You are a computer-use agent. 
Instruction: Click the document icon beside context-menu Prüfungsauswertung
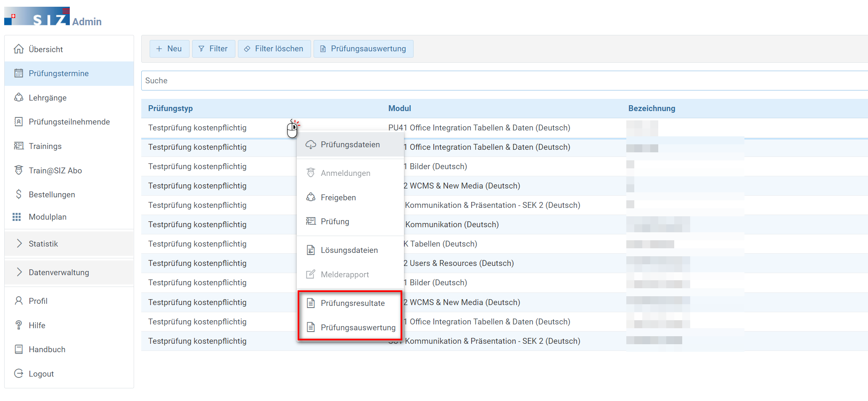pyautogui.click(x=311, y=327)
